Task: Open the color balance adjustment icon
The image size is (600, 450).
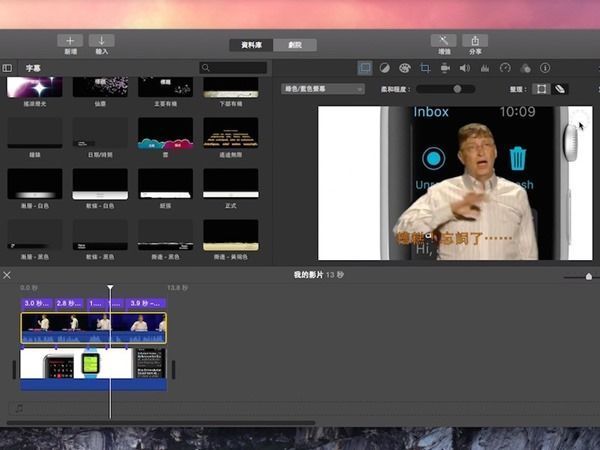Action: (385, 68)
